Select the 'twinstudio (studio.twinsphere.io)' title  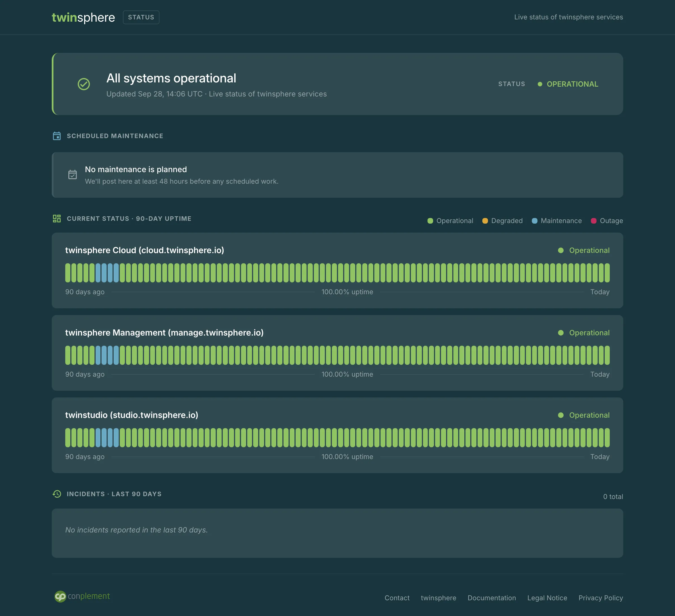[132, 415]
